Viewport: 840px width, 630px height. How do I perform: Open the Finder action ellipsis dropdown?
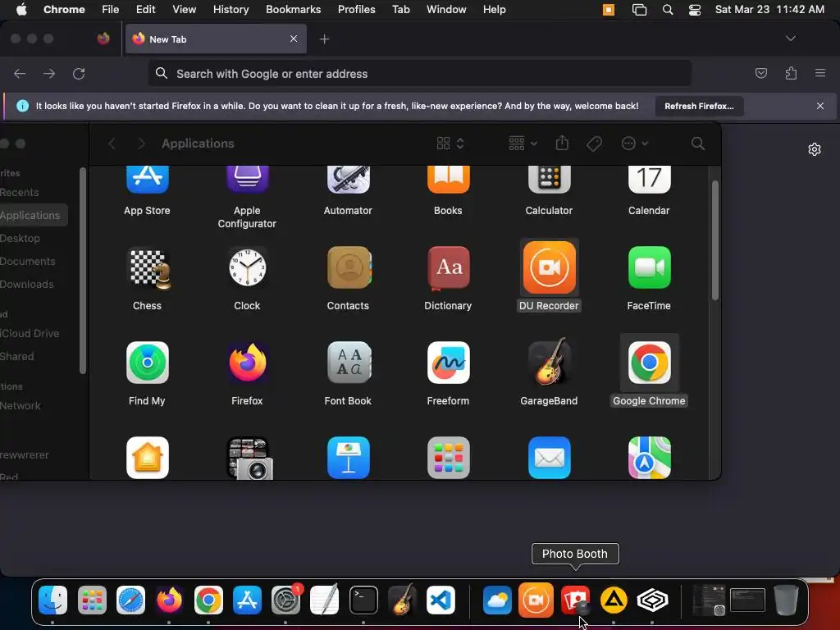pyautogui.click(x=635, y=144)
